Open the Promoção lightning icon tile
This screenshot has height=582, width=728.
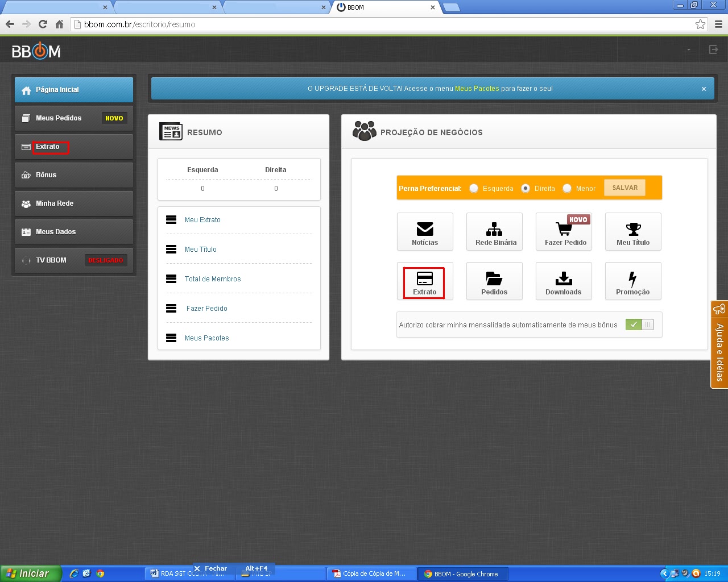coord(633,281)
